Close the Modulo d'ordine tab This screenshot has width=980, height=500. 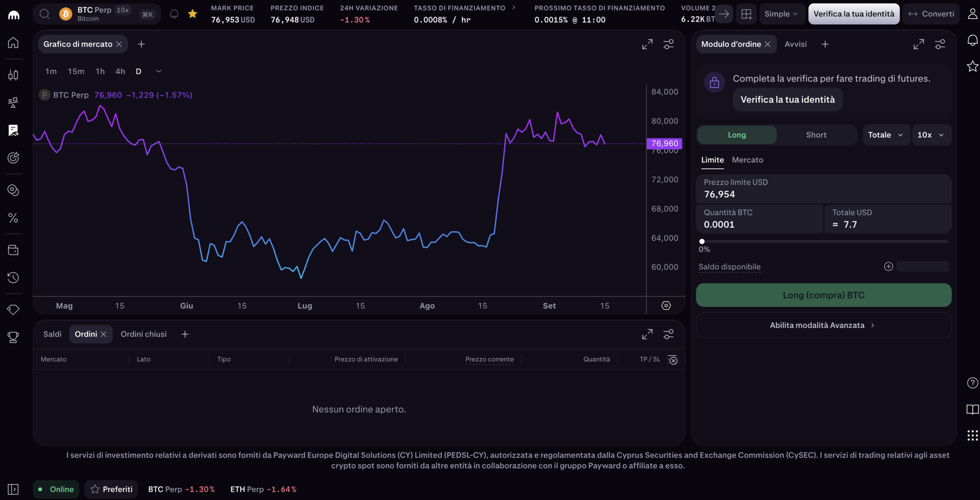(767, 44)
